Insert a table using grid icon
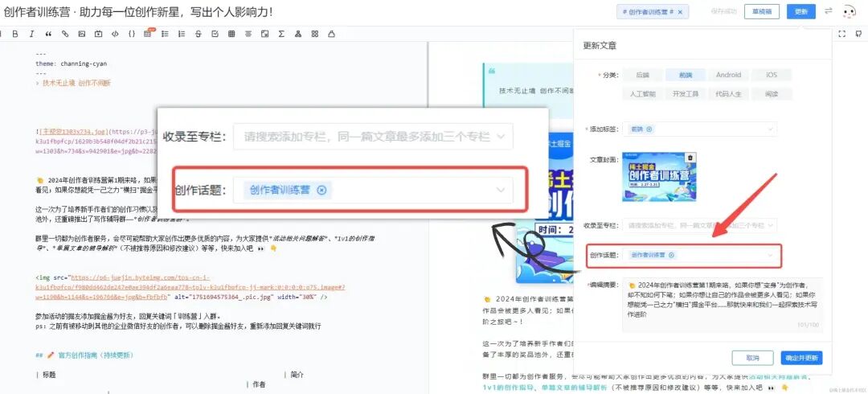The height and width of the screenshot is (394, 868). tap(231, 35)
